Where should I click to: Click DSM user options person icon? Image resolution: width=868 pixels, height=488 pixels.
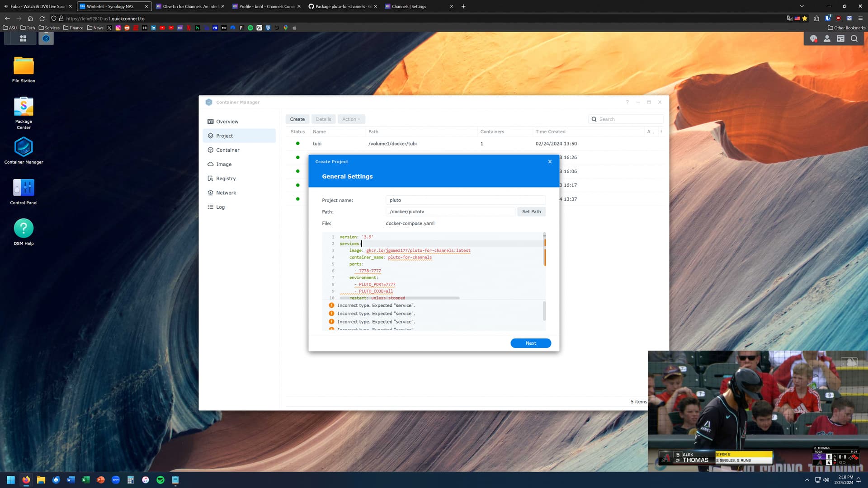(827, 39)
